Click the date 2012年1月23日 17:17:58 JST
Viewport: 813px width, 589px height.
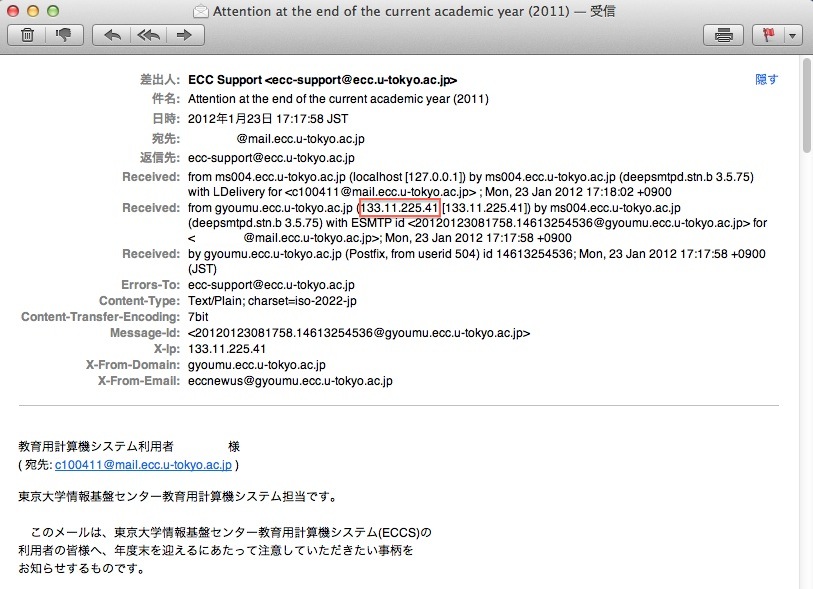[x=268, y=119]
